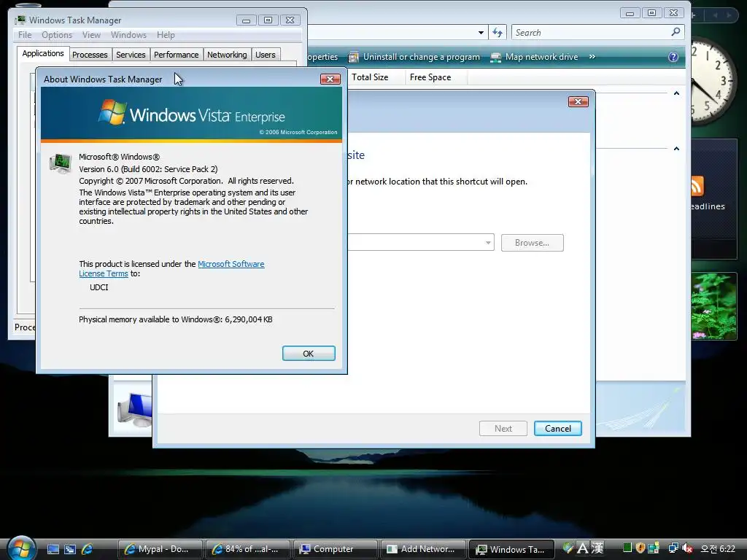Switch to the Performance tab

(177, 55)
